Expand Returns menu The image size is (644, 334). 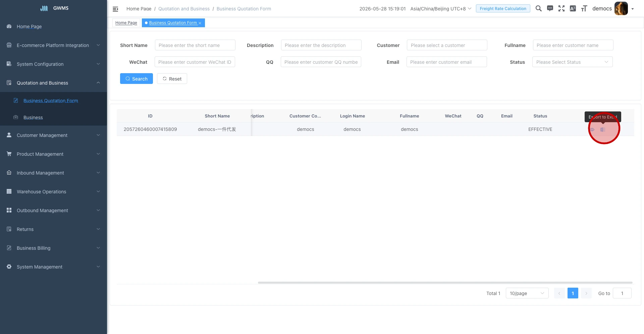point(54,229)
